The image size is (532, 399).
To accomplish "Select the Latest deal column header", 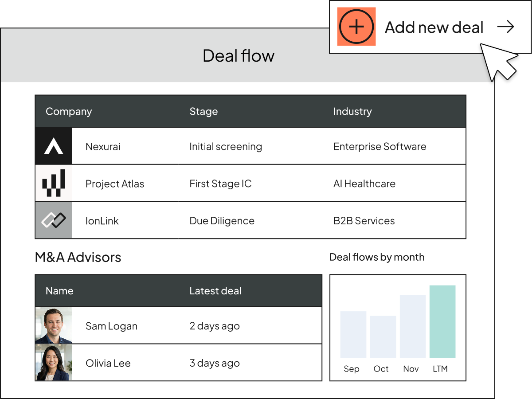I will click(x=215, y=291).
